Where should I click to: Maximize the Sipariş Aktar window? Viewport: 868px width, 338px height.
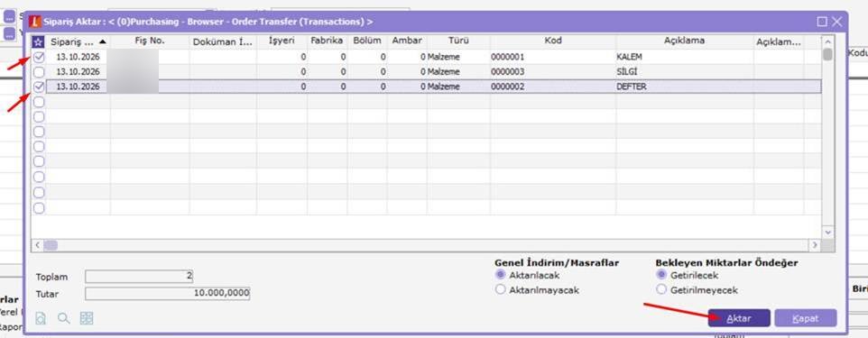point(822,22)
